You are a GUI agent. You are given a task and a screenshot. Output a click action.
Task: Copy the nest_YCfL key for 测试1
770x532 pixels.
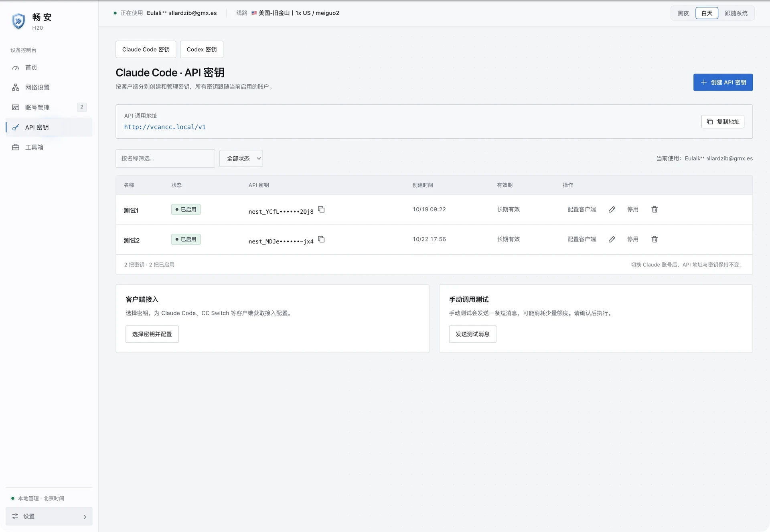point(321,209)
